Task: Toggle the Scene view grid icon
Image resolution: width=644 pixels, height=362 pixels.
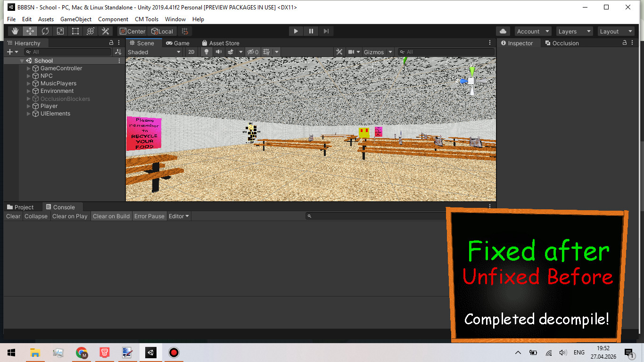Action: tap(266, 52)
